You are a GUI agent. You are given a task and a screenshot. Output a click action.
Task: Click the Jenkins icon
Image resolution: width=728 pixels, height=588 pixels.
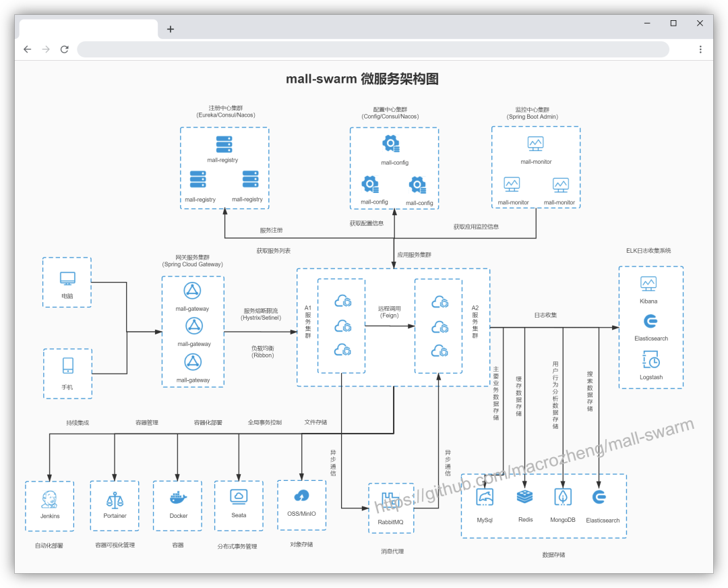(49, 500)
